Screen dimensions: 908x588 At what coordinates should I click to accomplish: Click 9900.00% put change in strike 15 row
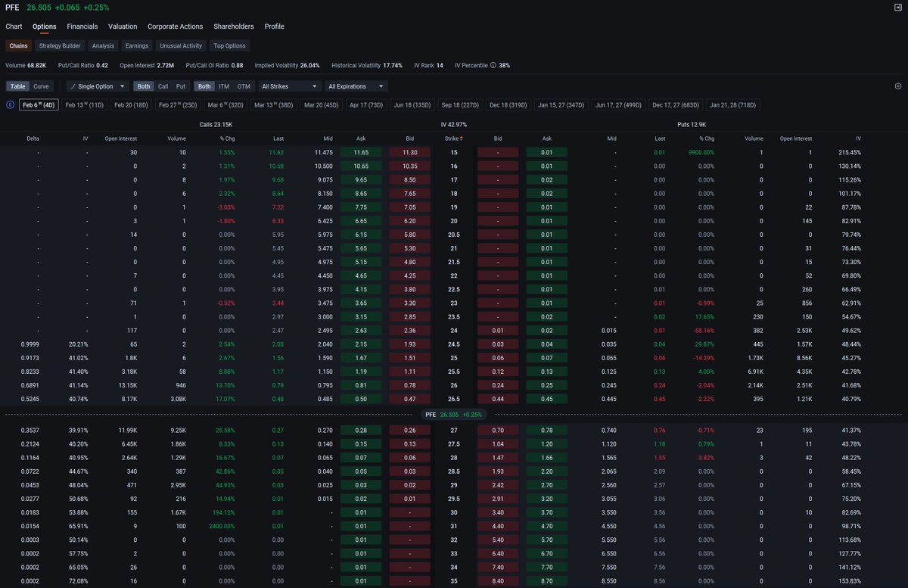coord(700,152)
